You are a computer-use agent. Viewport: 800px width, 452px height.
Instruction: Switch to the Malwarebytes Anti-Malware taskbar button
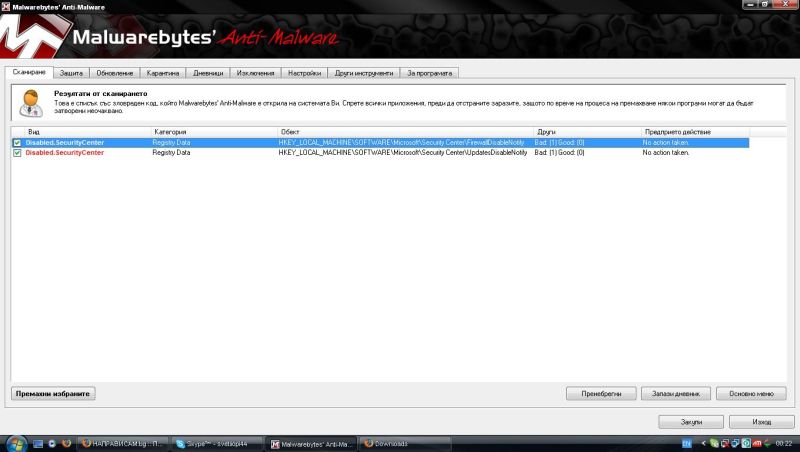tap(312, 444)
